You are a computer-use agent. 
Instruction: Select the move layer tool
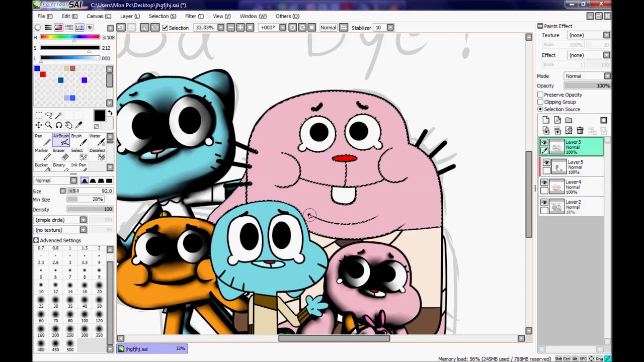[39, 125]
